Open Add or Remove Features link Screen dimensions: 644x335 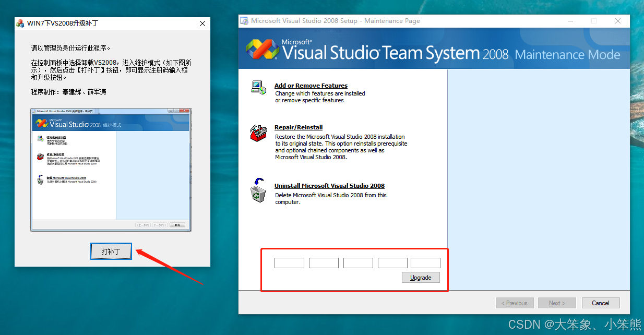(x=311, y=86)
